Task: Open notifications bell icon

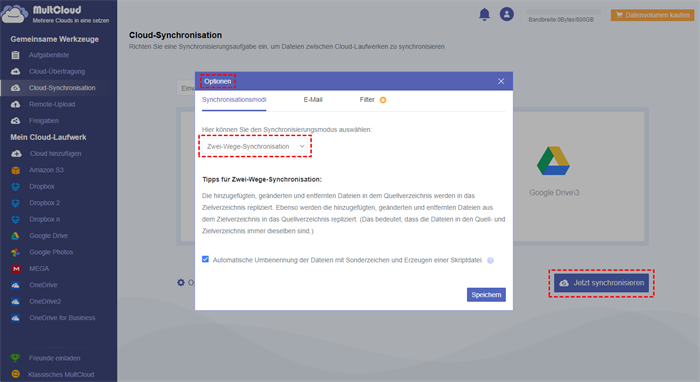Action: coord(484,14)
